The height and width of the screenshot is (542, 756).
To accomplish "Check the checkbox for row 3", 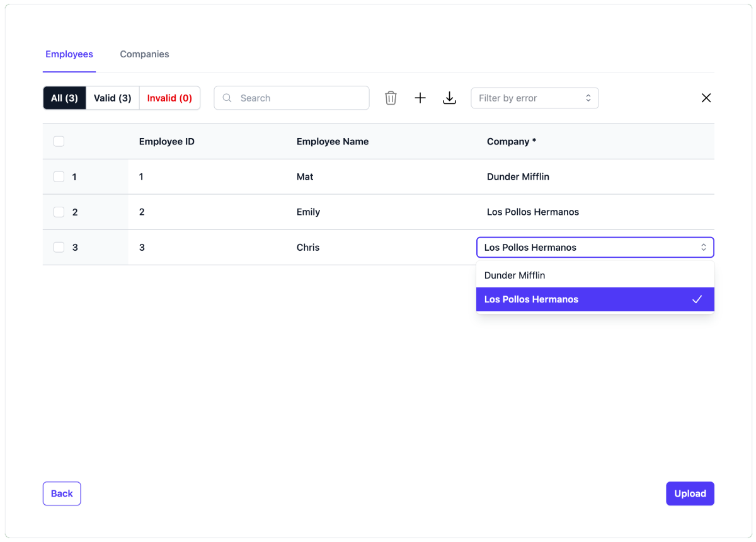I will click(x=59, y=247).
